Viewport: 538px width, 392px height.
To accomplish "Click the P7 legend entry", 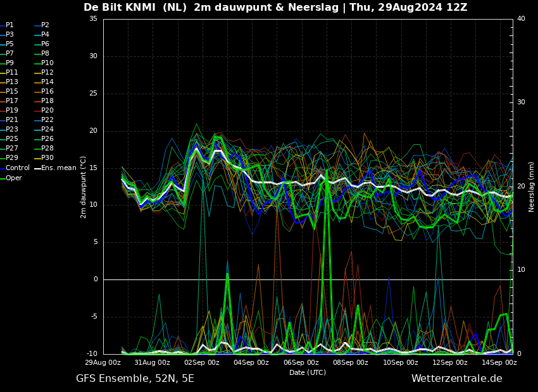I will pyautogui.click(x=7, y=54).
